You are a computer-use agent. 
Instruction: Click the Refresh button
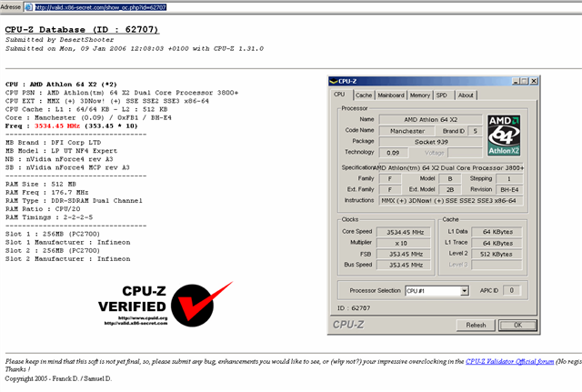tap(476, 326)
